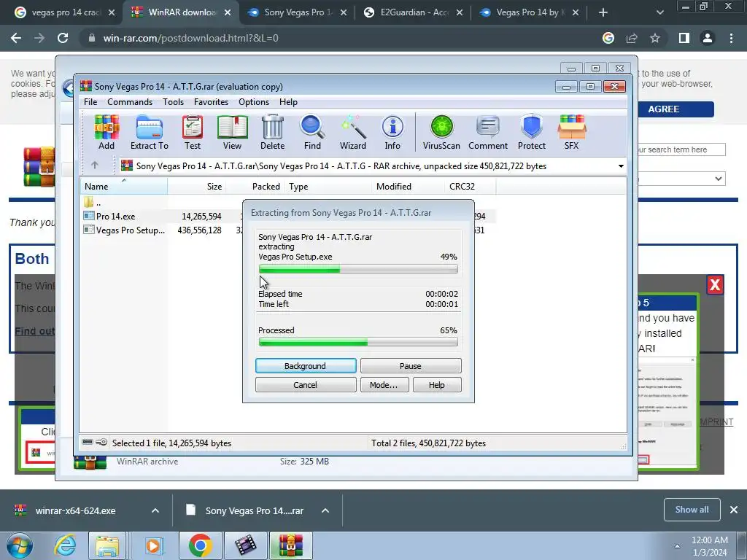Open Chrome's three-dot menu
Screen dimensions: 747x560
[x=731, y=38]
